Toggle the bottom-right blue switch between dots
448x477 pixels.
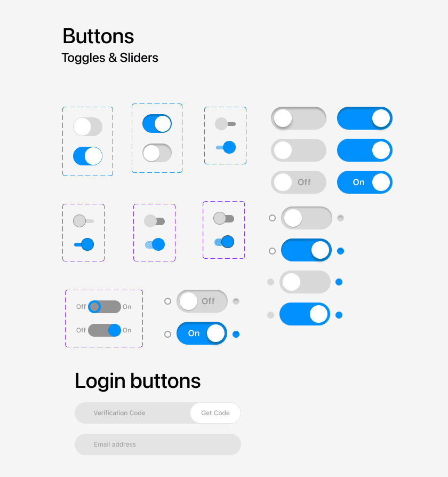(305, 314)
